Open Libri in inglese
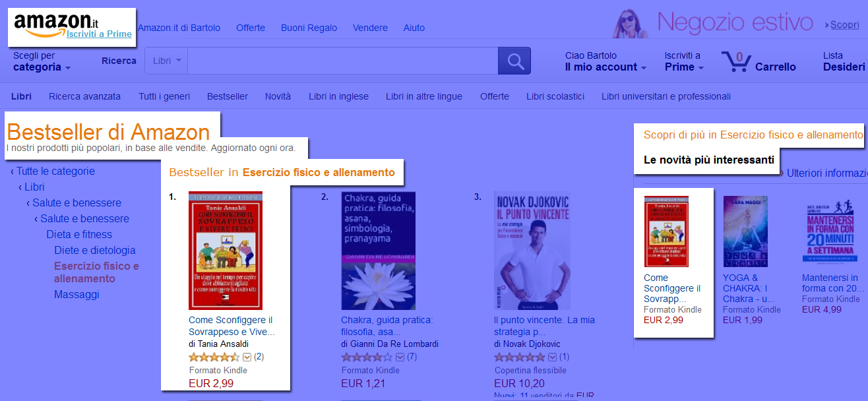This screenshot has width=868, height=401. pyautogui.click(x=338, y=96)
